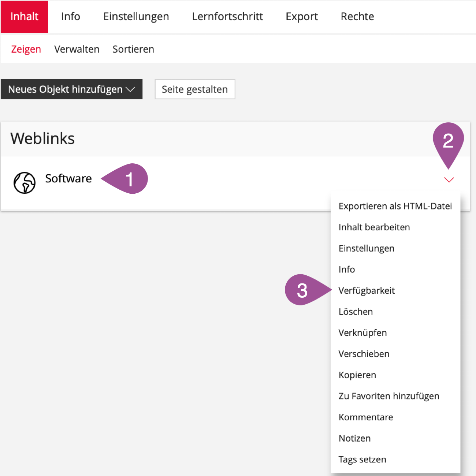Screen dimensions: 476x476
Task: Choose Tags setzen menu entry
Action: point(362,460)
